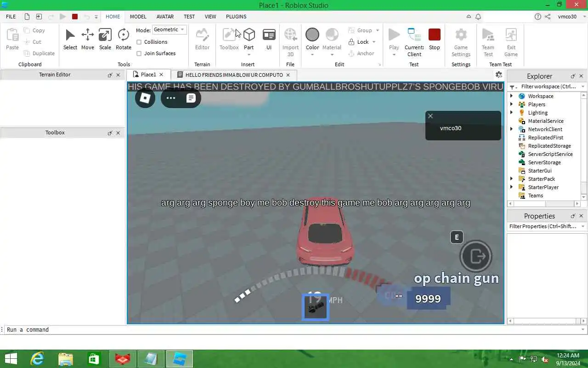
Task: Expand the StarterPlayer tree node
Action: click(x=511, y=187)
